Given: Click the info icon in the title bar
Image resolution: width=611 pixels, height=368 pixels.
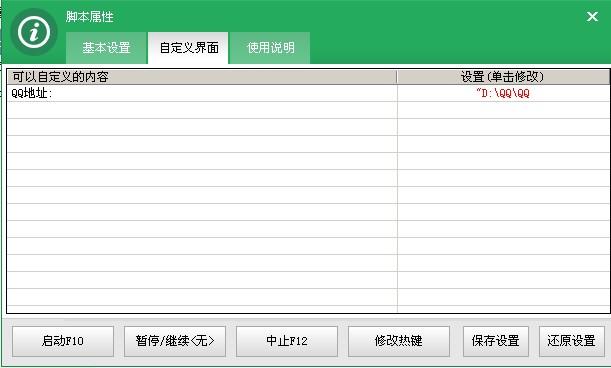Looking at the screenshot, I should pyautogui.click(x=34, y=32).
